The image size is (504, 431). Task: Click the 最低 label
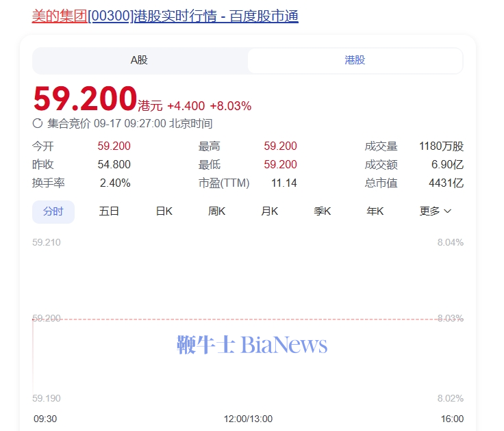point(210,164)
